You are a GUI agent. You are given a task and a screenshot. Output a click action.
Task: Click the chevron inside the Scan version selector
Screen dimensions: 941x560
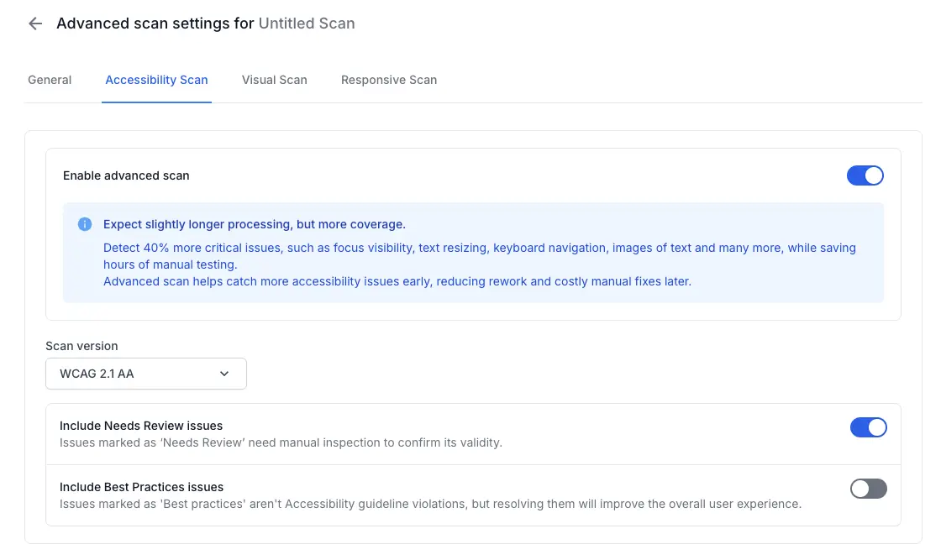[224, 374]
